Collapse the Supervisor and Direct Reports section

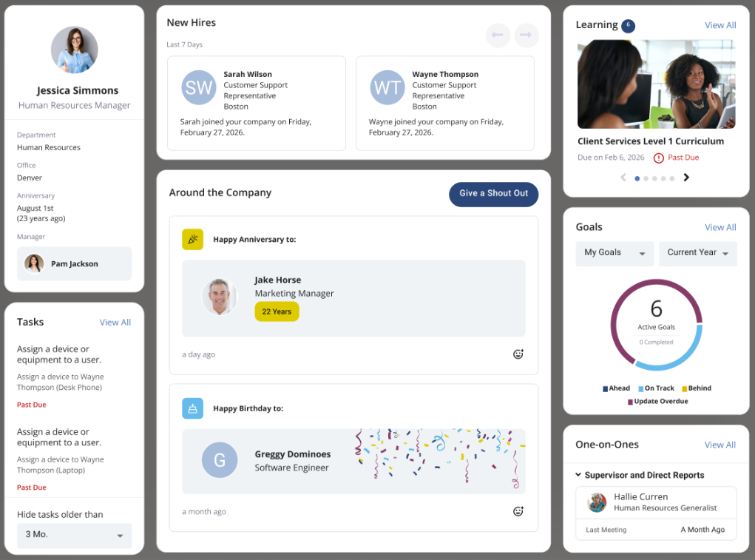point(578,475)
